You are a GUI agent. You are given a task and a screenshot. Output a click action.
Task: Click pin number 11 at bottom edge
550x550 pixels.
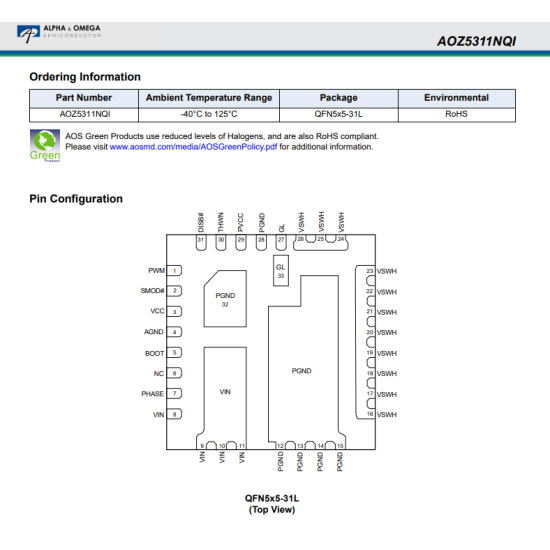[x=242, y=446]
